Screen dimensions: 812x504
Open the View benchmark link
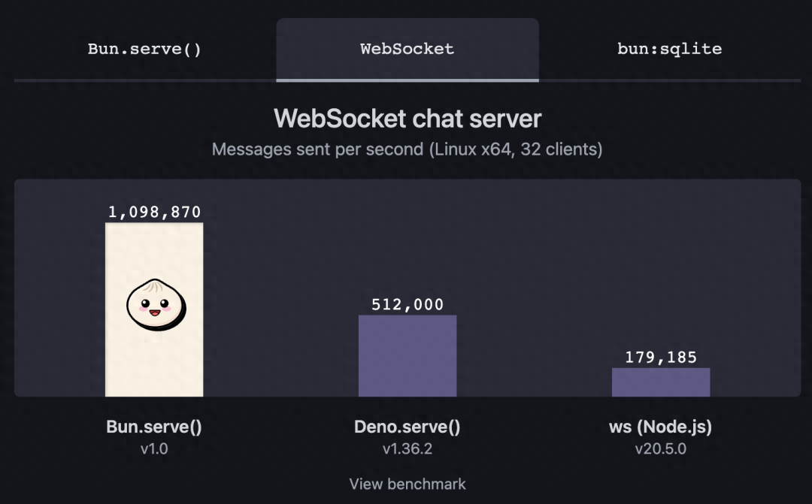(x=408, y=484)
